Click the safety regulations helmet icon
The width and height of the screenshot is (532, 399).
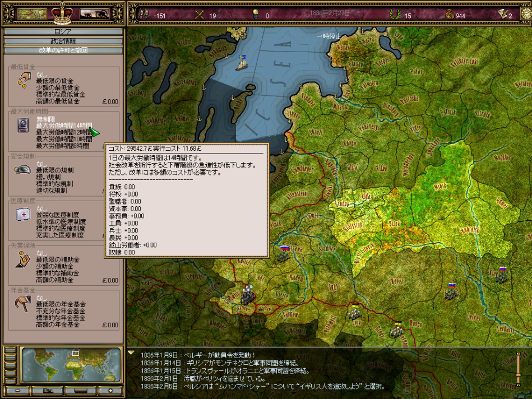click(23, 169)
